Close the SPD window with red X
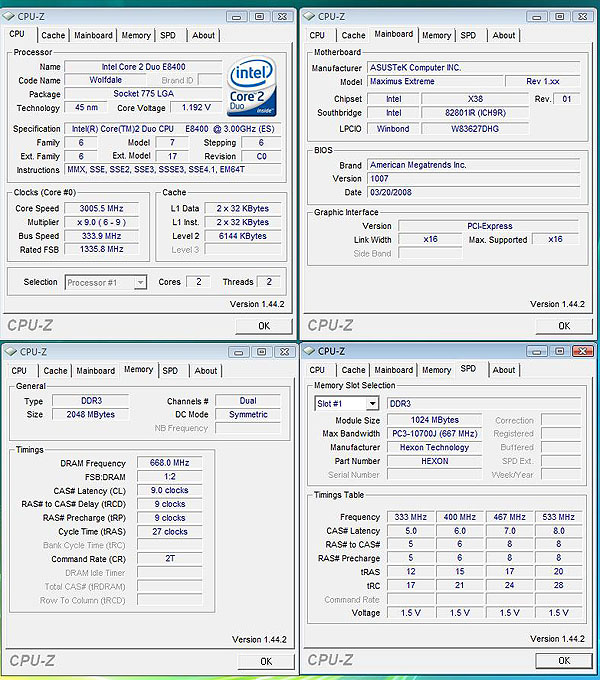 [x=583, y=351]
